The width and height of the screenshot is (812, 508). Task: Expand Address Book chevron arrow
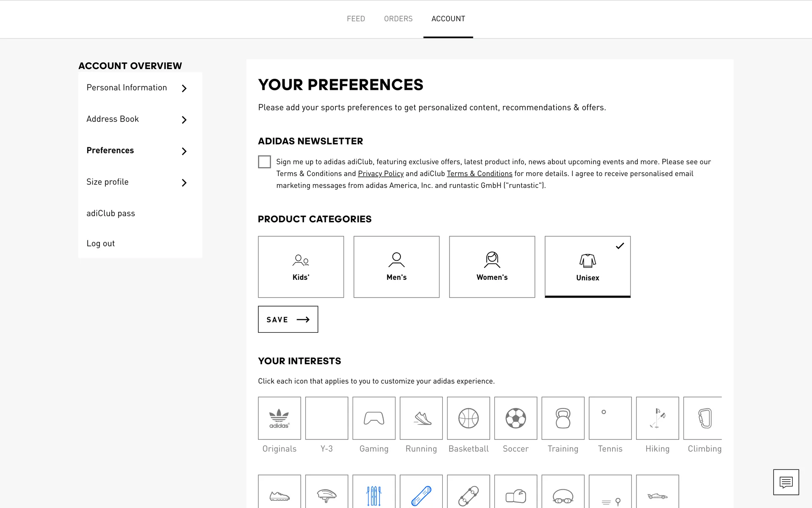[184, 120]
